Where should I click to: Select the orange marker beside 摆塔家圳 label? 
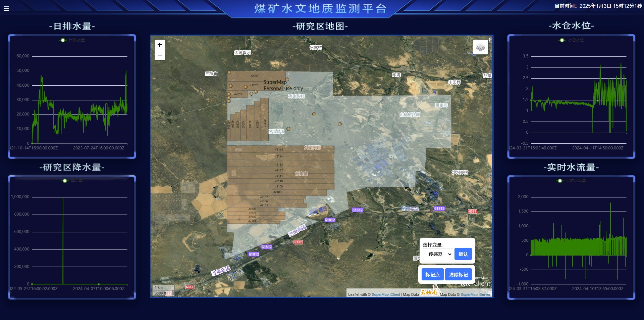[x=288, y=129]
